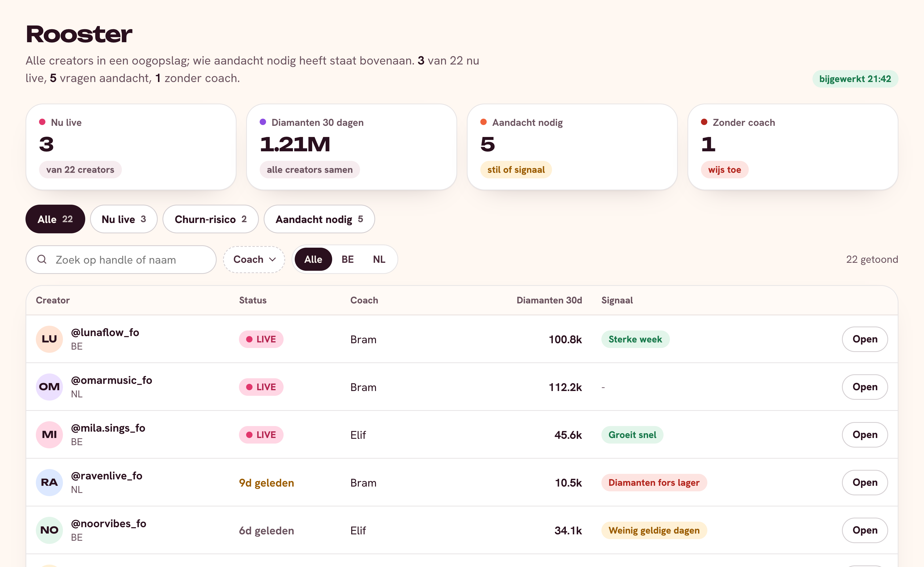Focus the handle or name search field

(x=121, y=260)
